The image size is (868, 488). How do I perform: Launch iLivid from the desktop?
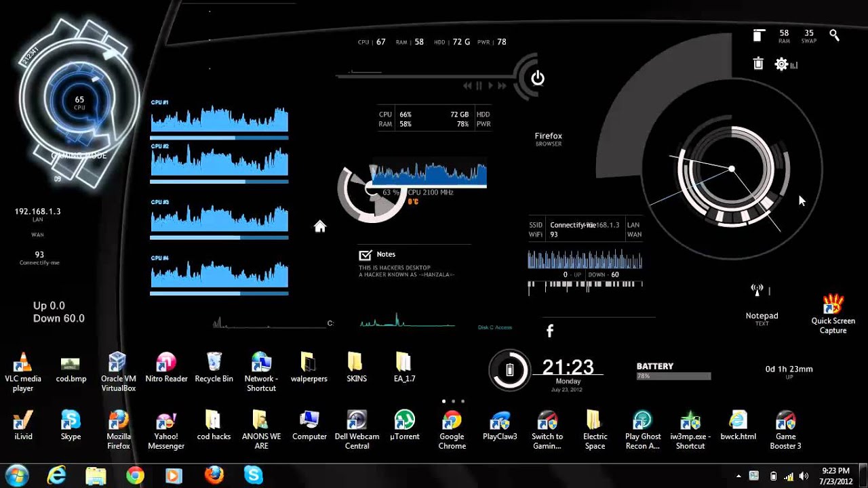(23, 426)
